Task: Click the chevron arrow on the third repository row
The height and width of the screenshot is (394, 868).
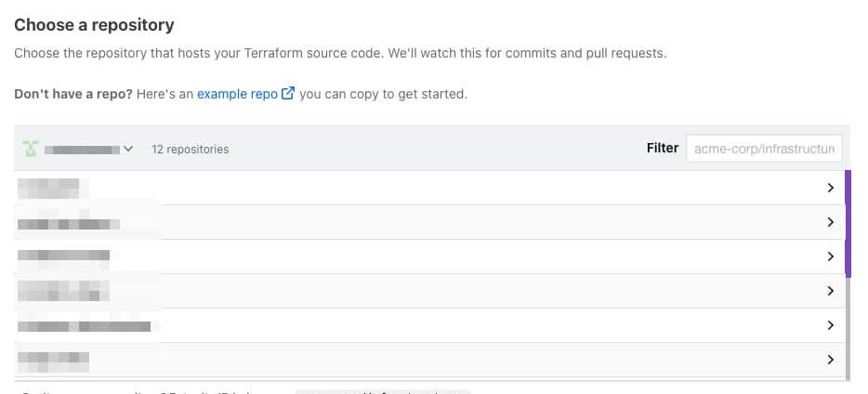Action: pyautogui.click(x=830, y=256)
